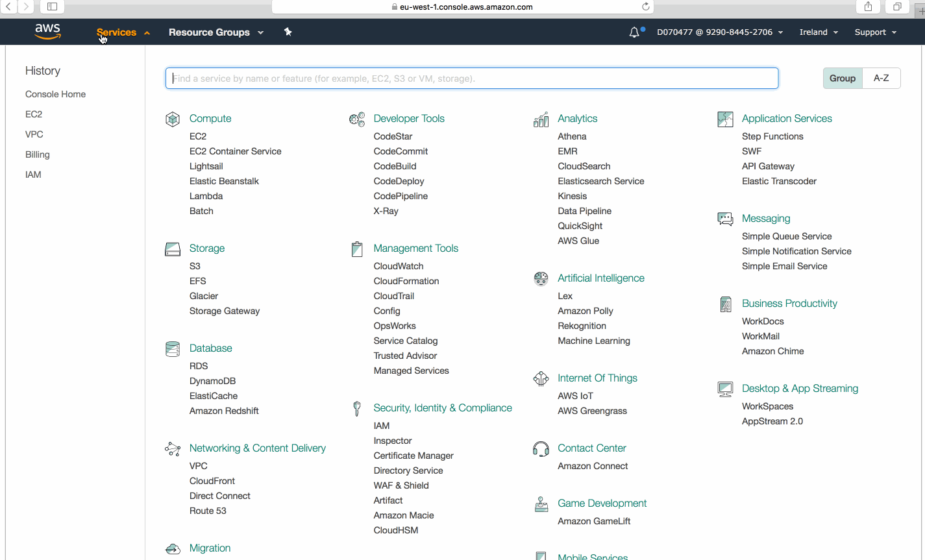Screen dimensions: 925x560
Task: Click the Desktop & App Streaming monitor icon
Action: point(725,389)
